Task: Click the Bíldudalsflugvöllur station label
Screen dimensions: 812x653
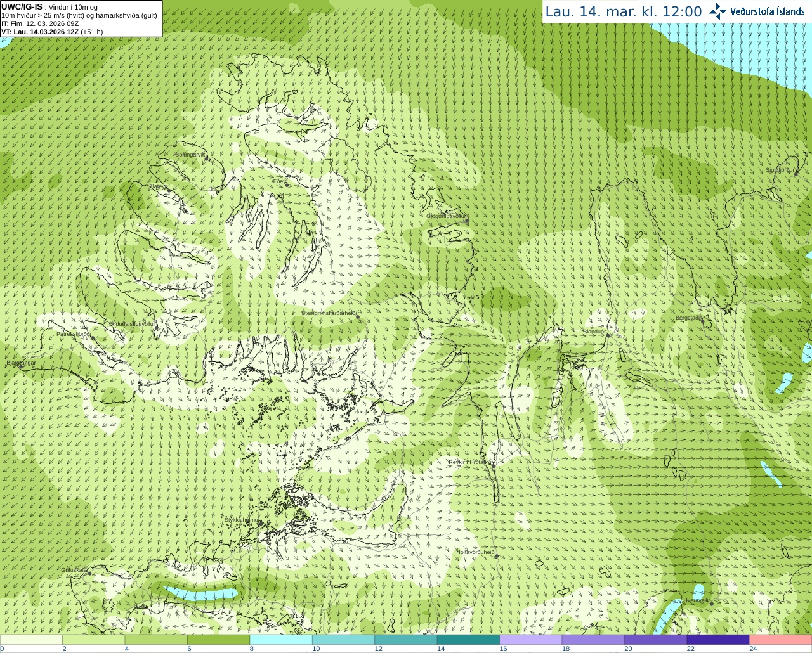Action: pos(132,323)
